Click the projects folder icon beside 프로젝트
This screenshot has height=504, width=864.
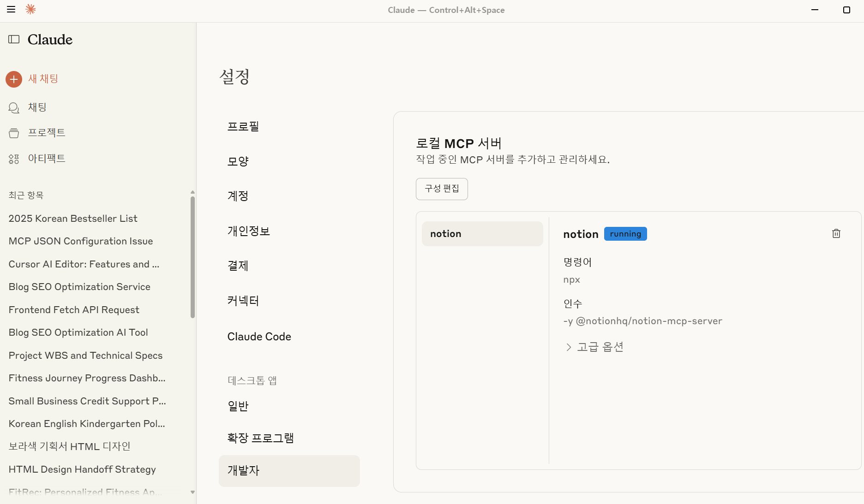[x=14, y=133]
